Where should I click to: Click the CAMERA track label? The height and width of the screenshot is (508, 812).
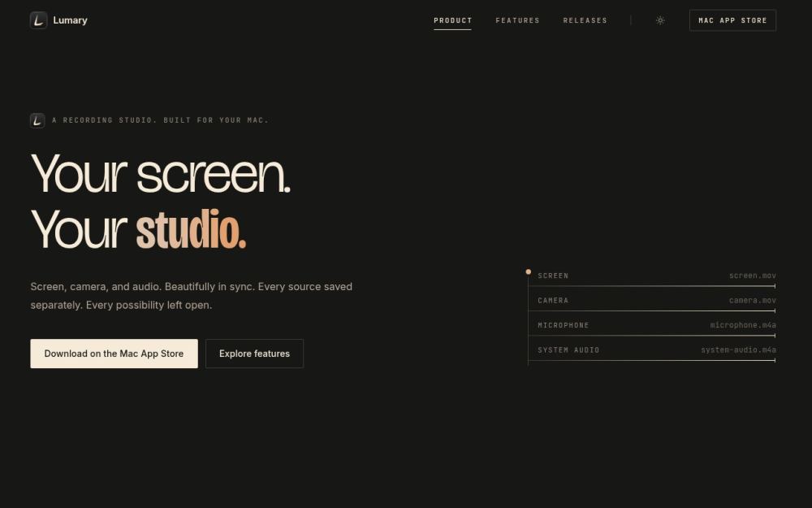552,301
